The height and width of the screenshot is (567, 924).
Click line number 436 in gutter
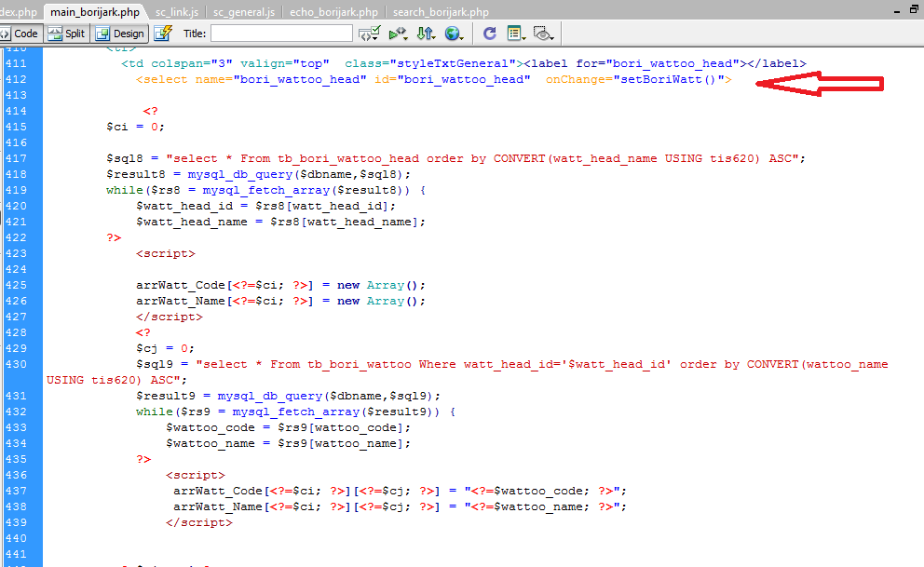click(16, 475)
